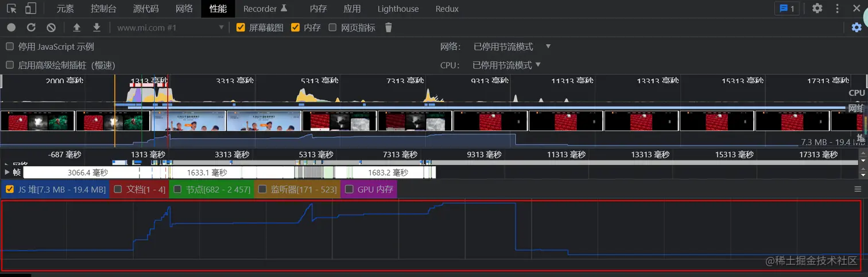
Task: Switch to the 元素 tab
Action: (x=65, y=9)
